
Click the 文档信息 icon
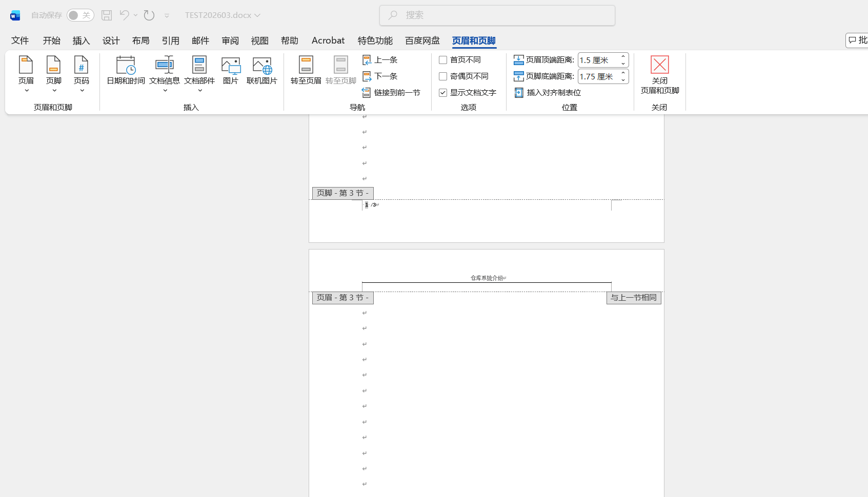[165, 65]
